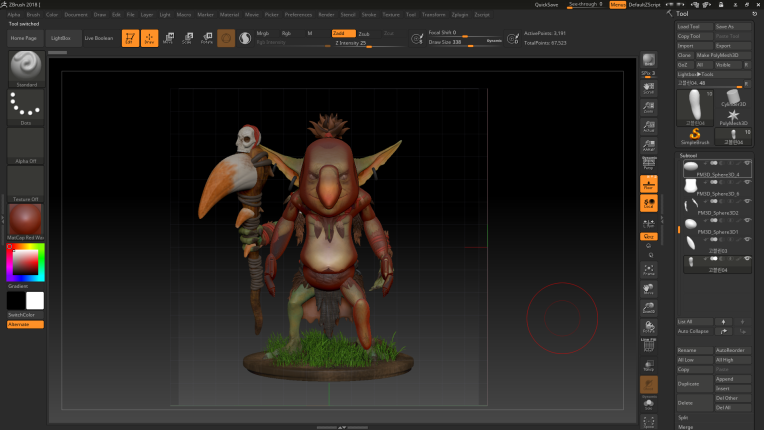Select the Scale transform tool in top shelf
The image size is (764, 430).
click(x=188, y=38)
